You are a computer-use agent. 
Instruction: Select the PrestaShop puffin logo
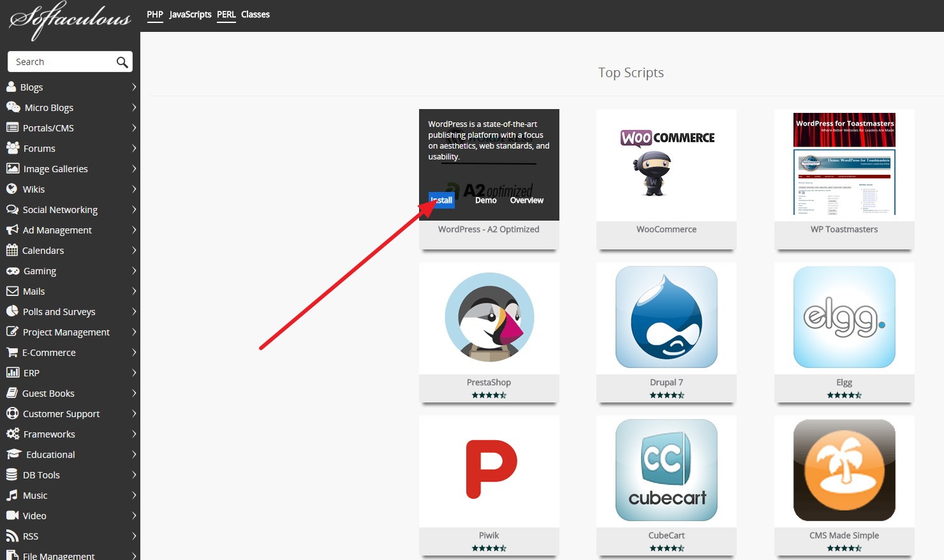click(x=489, y=318)
